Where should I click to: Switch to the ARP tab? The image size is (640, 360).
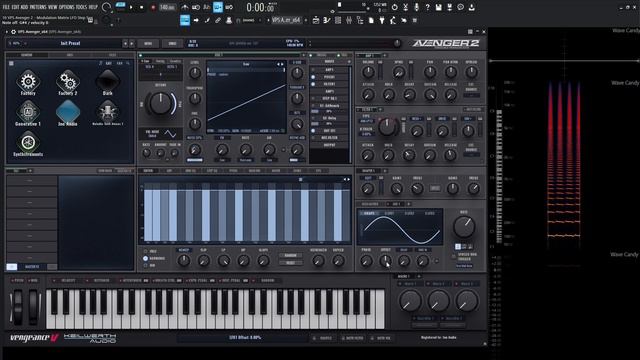click(x=169, y=171)
